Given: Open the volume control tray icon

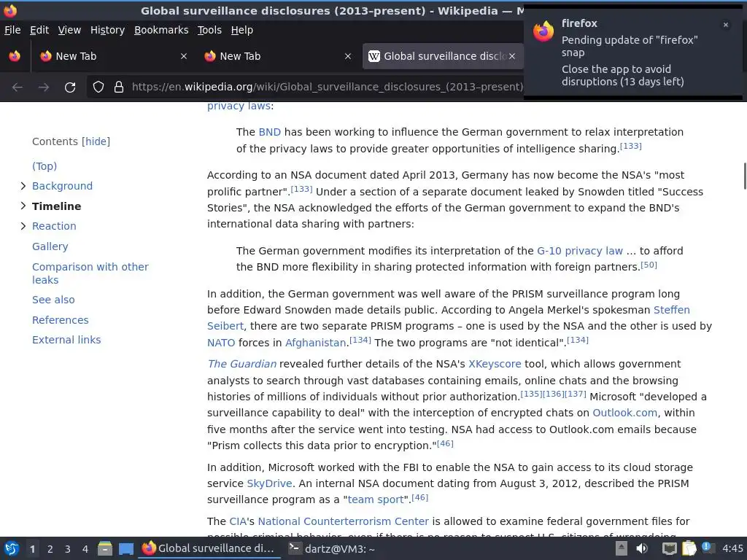Looking at the screenshot, I should (x=642, y=548).
